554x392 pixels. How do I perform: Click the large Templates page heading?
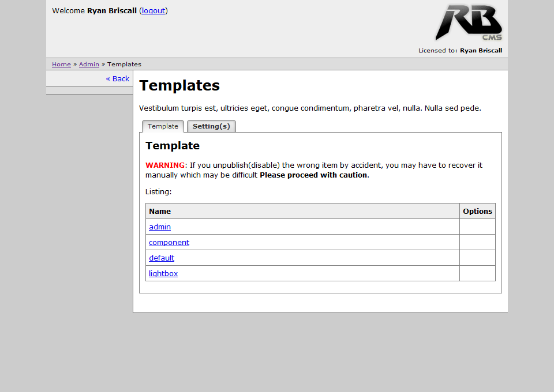coord(179,86)
